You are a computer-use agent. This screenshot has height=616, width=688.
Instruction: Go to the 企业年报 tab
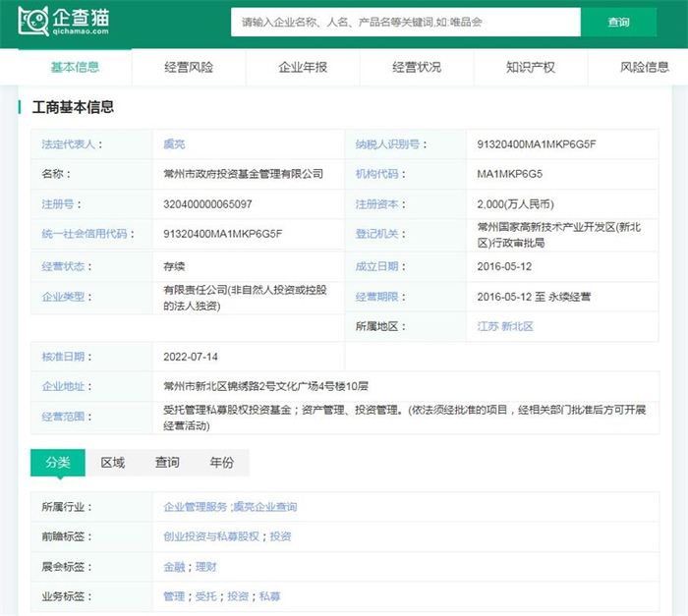(303, 68)
